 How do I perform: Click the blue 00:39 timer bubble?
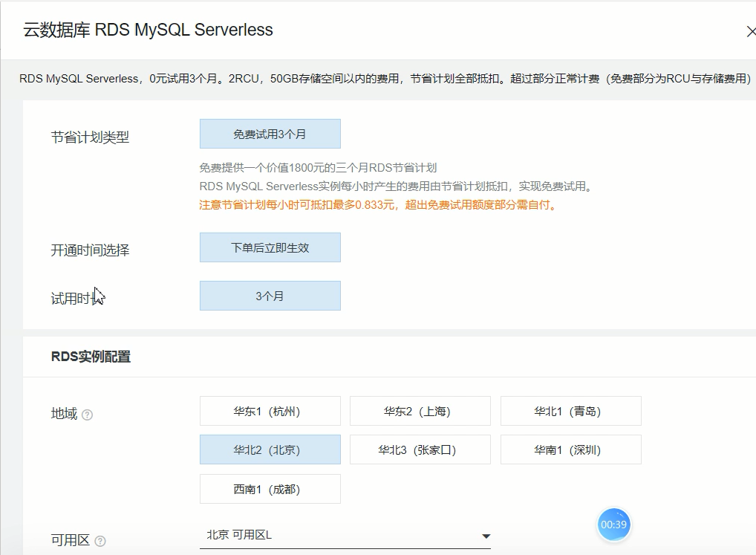click(x=613, y=525)
